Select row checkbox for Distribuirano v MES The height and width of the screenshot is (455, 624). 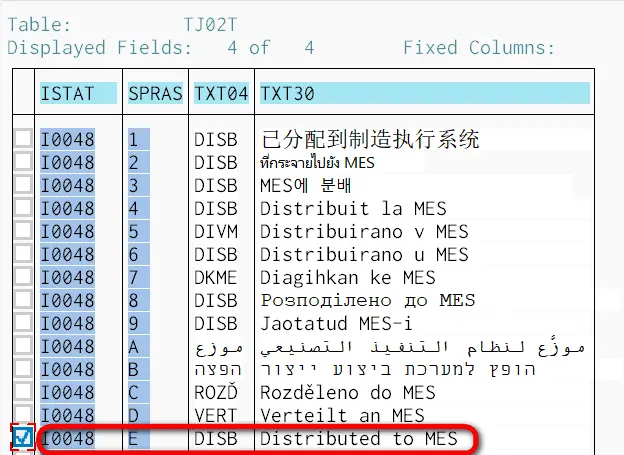pos(23,230)
